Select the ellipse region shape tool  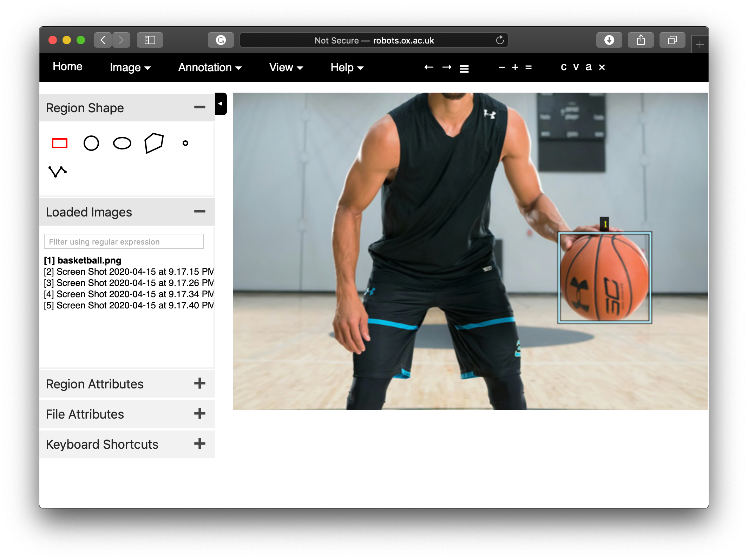(x=122, y=143)
